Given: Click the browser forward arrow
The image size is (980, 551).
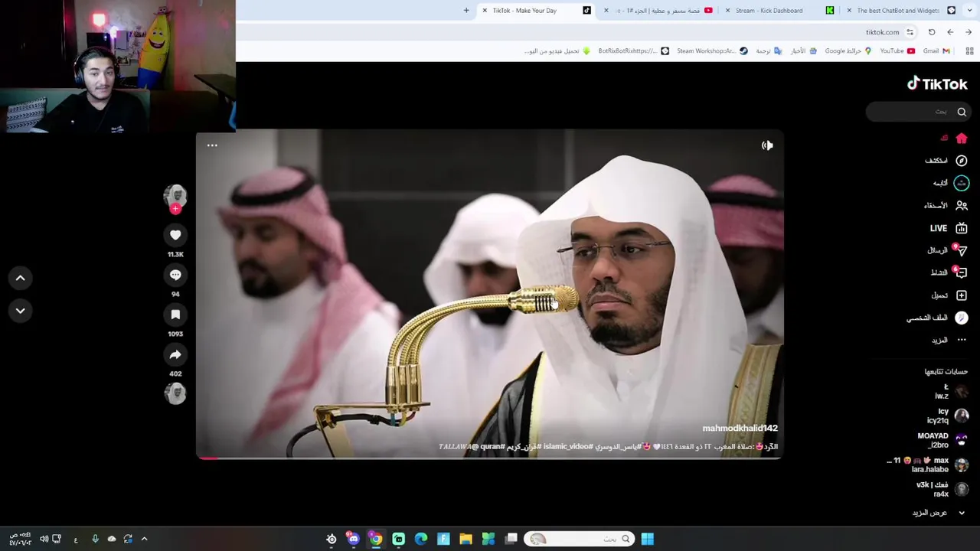Looking at the screenshot, I should click(969, 32).
